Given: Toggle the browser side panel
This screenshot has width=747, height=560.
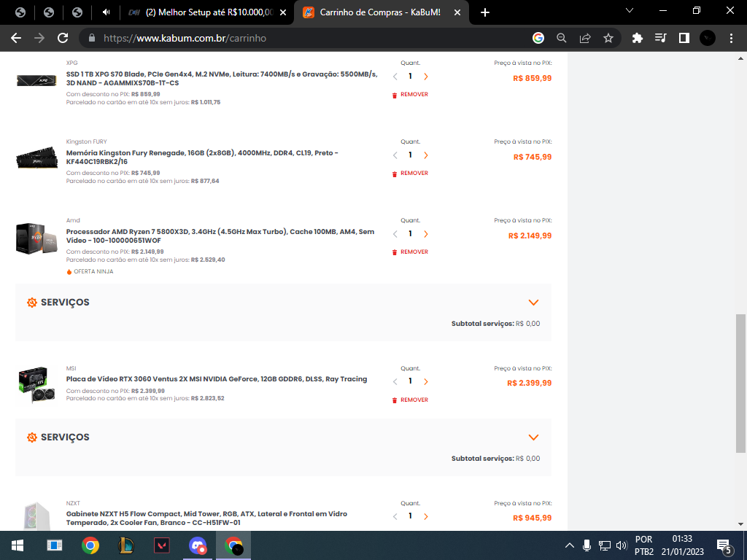Looking at the screenshot, I should pos(684,38).
